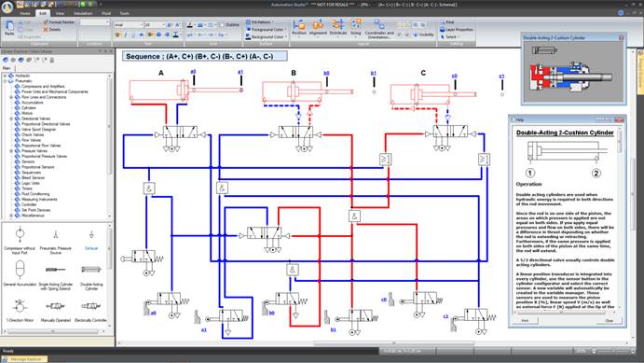Open the Fill Pattern dropdown

point(260,22)
